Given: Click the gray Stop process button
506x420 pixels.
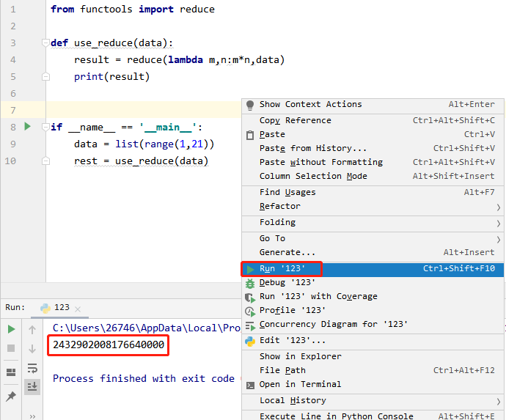Looking at the screenshot, I should click(11, 349).
